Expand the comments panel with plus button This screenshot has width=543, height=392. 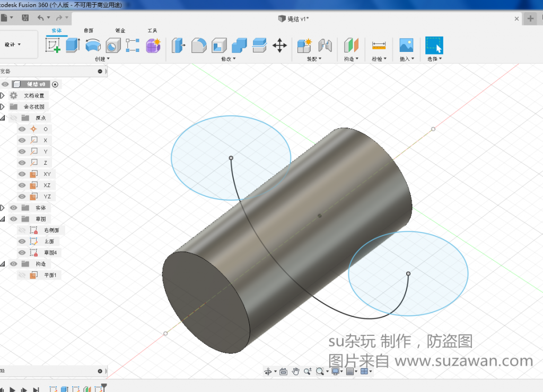point(100,371)
